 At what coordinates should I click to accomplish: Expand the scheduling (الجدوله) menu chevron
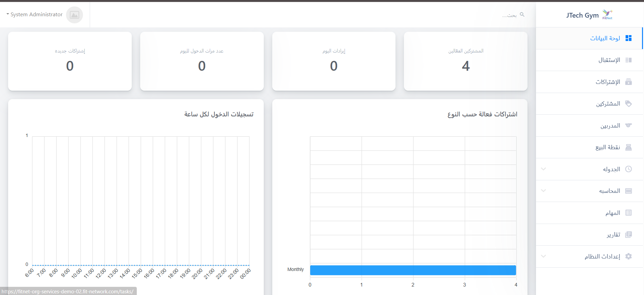pyautogui.click(x=543, y=169)
